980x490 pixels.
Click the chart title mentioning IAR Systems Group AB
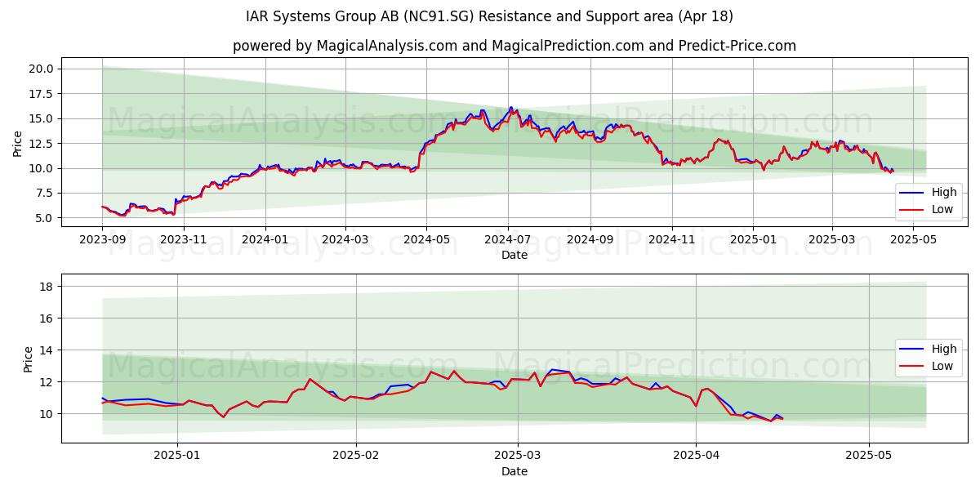pos(490,16)
